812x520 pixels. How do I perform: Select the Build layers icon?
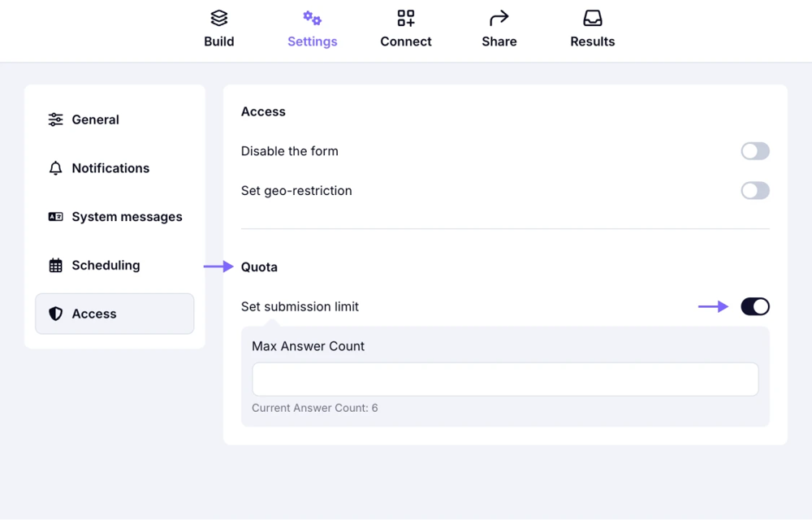(218, 18)
